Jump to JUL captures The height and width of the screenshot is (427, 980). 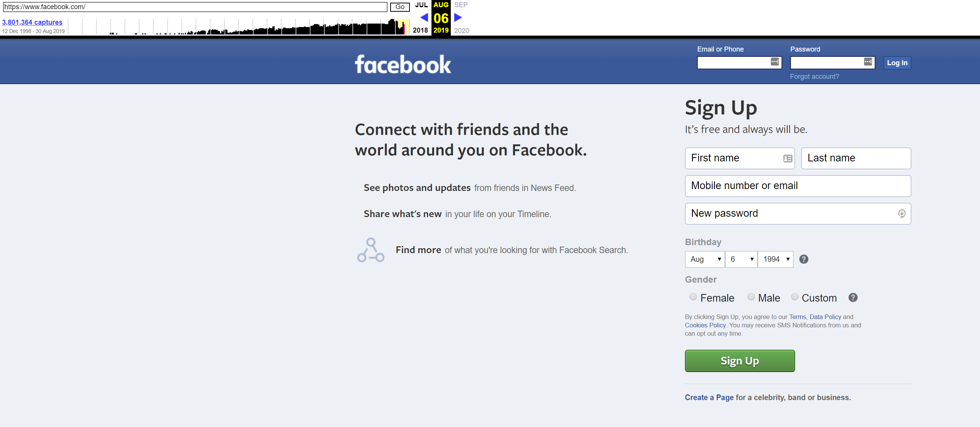click(421, 5)
